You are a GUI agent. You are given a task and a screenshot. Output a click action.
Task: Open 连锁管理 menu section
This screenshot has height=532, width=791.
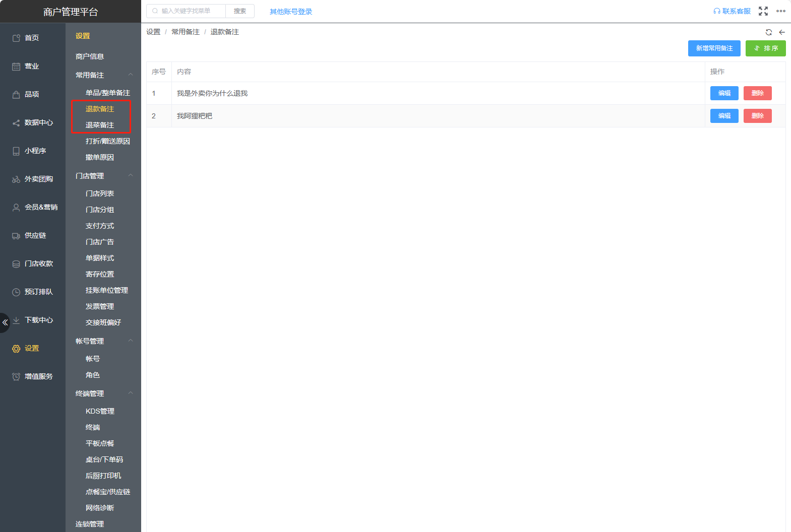pyautogui.click(x=90, y=524)
